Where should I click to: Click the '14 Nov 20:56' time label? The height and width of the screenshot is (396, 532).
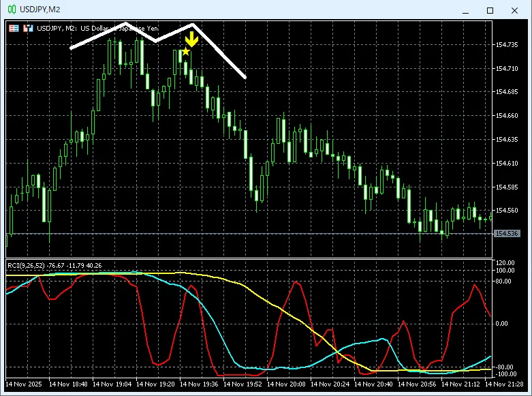[417, 384]
